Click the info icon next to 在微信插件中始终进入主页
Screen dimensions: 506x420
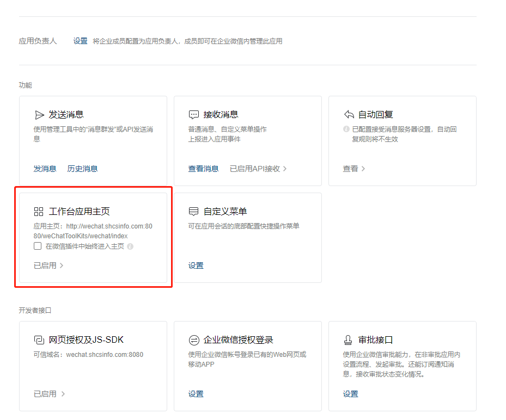(130, 246)
